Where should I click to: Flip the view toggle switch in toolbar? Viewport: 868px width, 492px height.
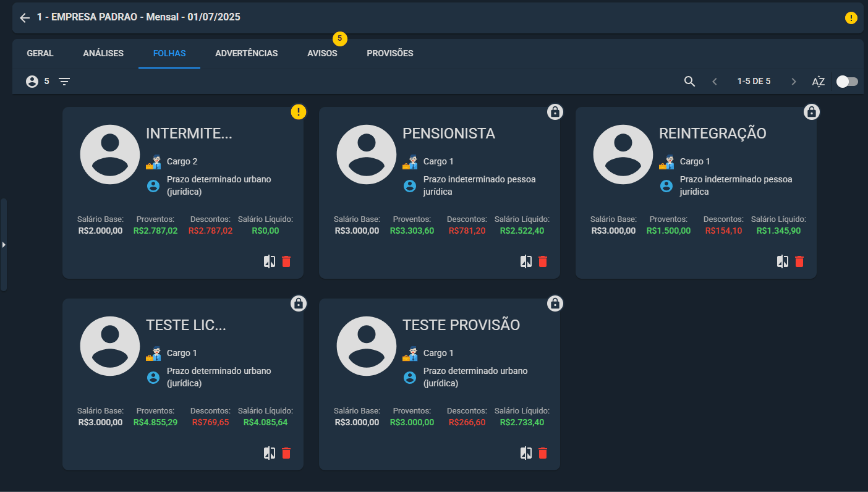pos(847,81)
